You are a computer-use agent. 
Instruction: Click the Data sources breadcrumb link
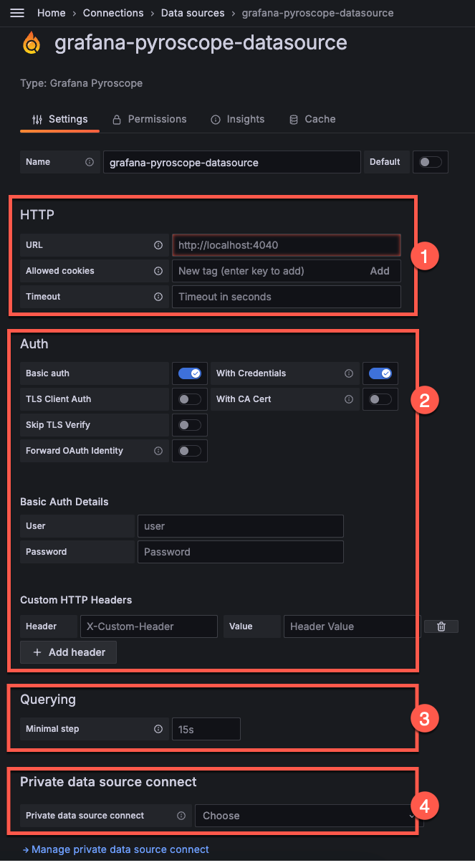pos(193,13)
